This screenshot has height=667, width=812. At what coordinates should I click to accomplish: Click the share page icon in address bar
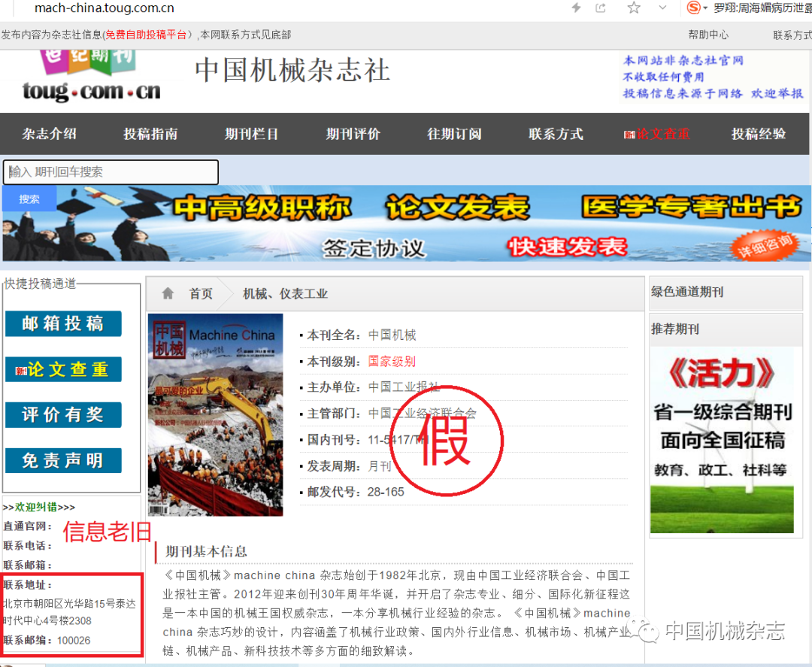pos(601,8)
